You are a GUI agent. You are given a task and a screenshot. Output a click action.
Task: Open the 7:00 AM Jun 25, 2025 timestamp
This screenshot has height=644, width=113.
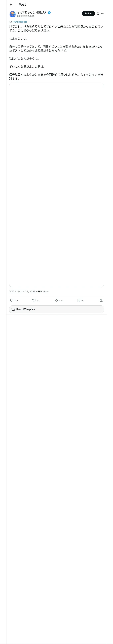22,292
